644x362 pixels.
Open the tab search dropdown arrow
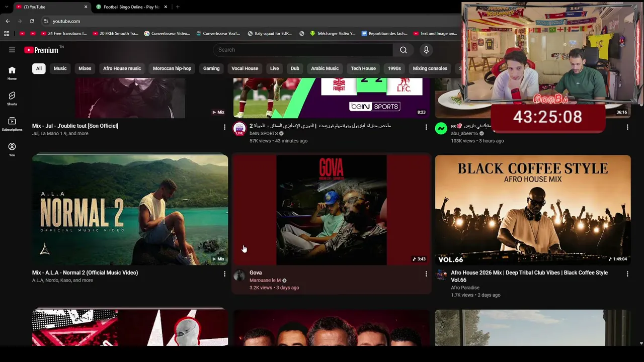tap(6, 7)
